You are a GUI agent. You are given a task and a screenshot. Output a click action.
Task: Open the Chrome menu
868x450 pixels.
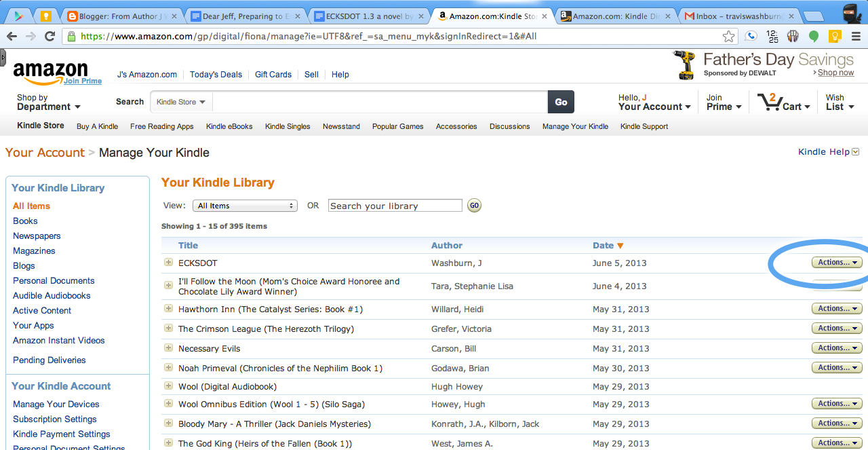pos(856,35)
